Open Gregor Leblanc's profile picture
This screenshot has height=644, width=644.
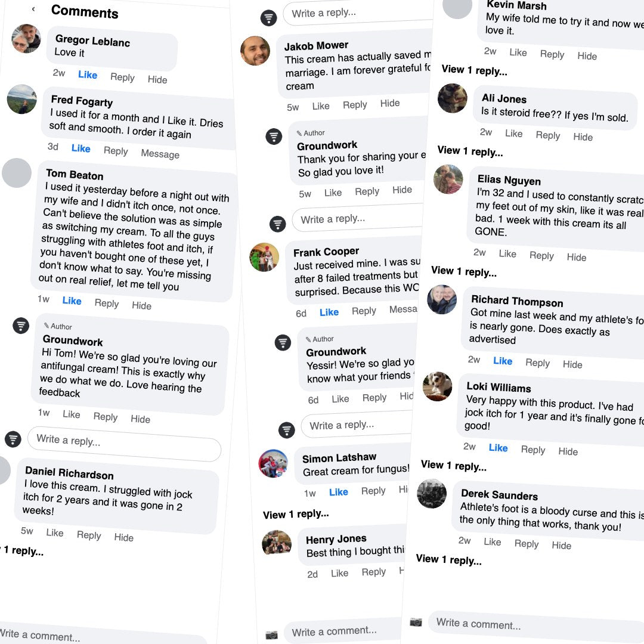(26, 39)
